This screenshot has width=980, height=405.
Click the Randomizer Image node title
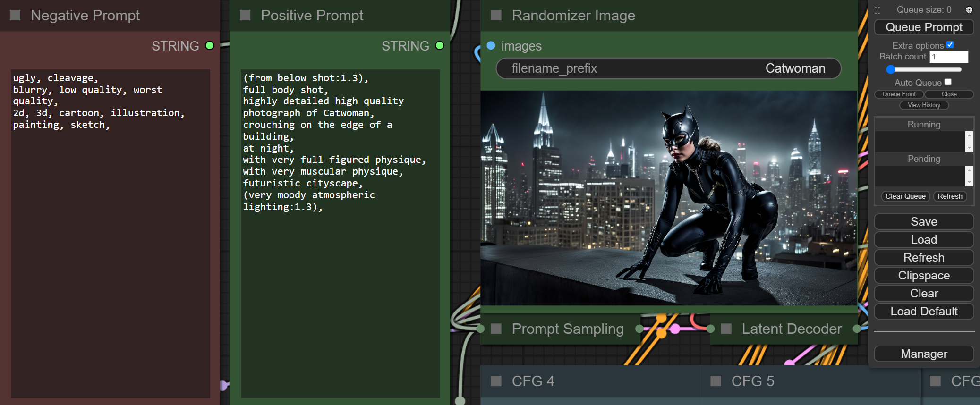573,16
